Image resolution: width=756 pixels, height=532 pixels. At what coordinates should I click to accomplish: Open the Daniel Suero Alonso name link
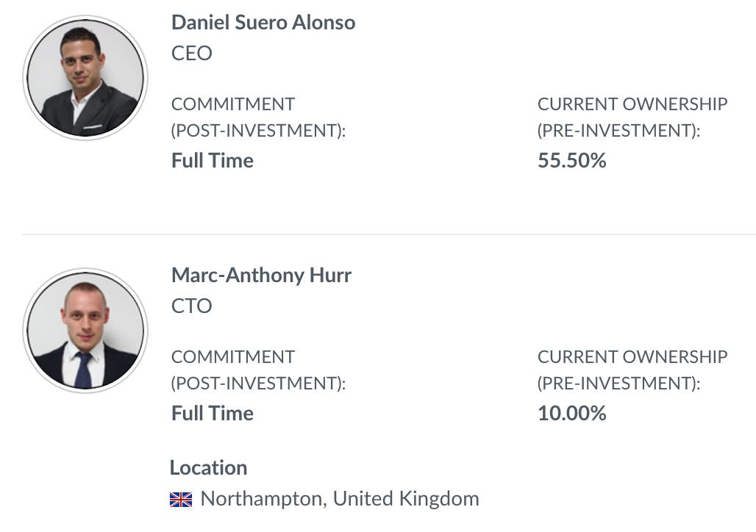pos(263,23)
